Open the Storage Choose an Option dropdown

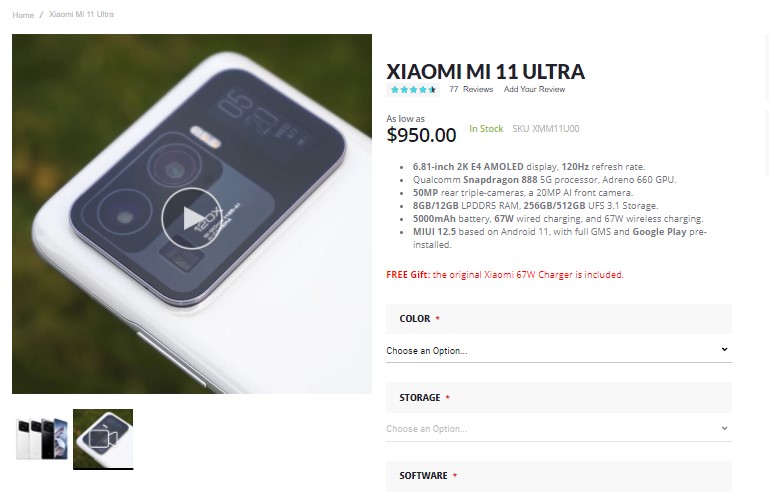point(559,429)
